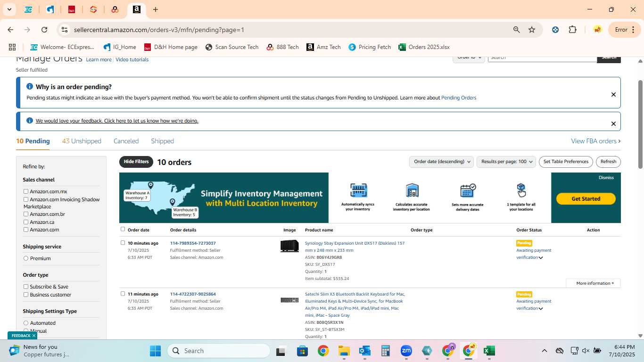The width and height of the screenshot is (644, 362).
Task: Switch to the Shipped tab
Action: coord(162,141)
